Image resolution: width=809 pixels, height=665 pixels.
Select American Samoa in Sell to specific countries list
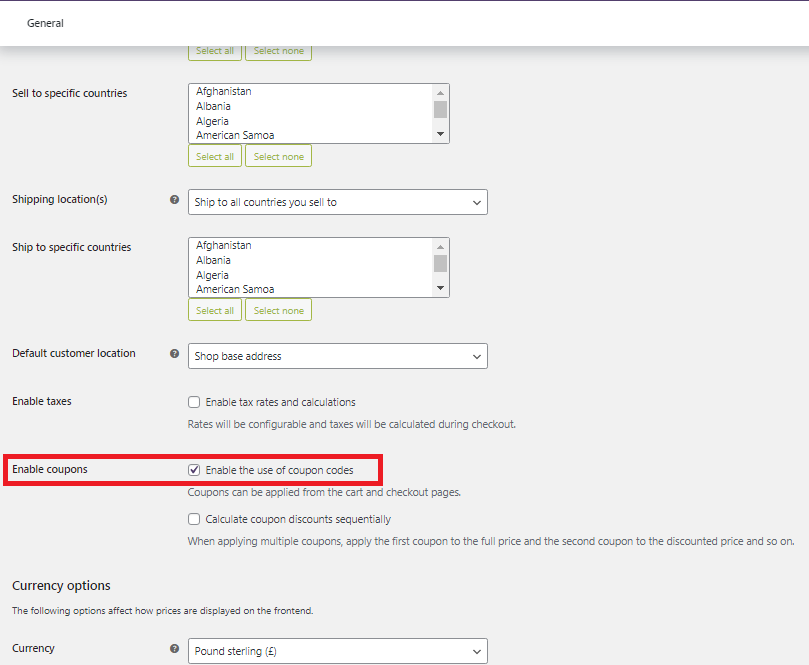point(235,136)
